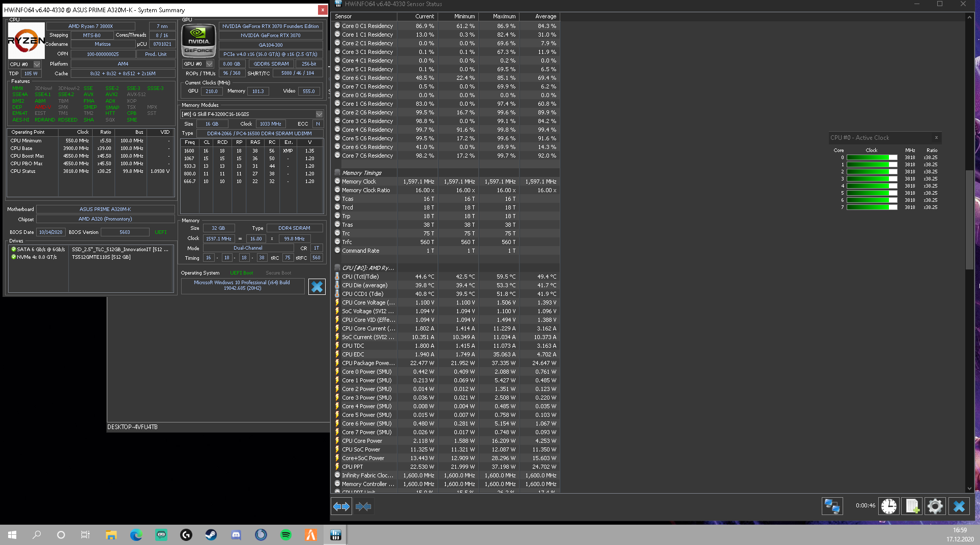The height and width of the screenshot is (545, 980).
Task: Click the Current column header
Action: [x=417, y=16]
